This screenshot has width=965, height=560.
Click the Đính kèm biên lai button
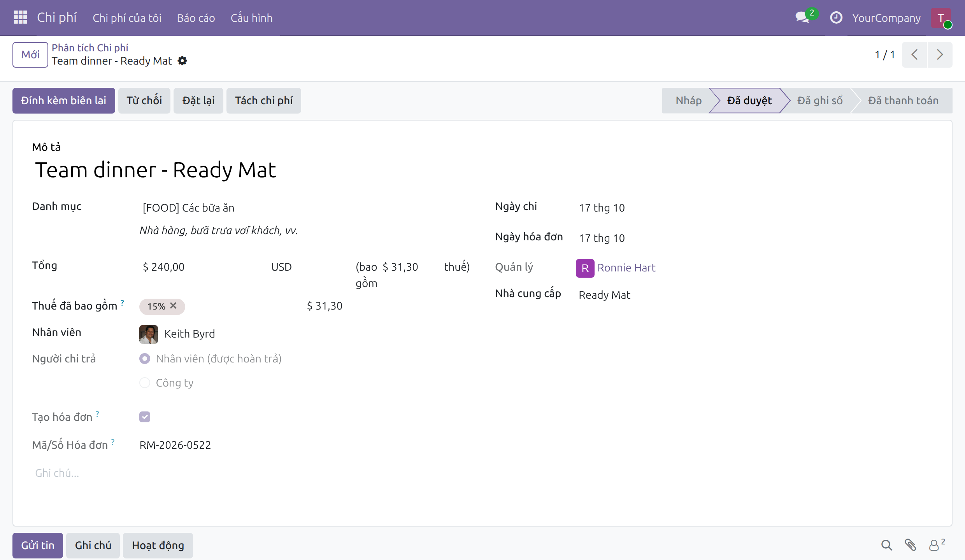click(x=64, y=100)
